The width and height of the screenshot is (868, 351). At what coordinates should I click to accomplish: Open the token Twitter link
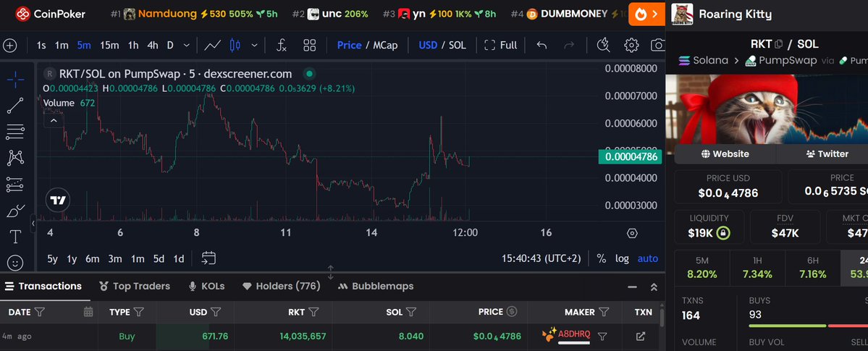click(827, 154)
